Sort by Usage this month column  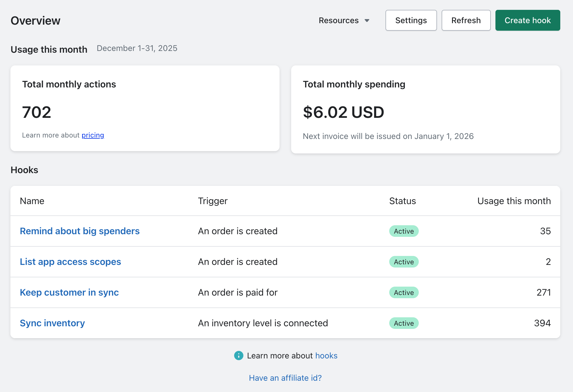[x=514, y=201]
